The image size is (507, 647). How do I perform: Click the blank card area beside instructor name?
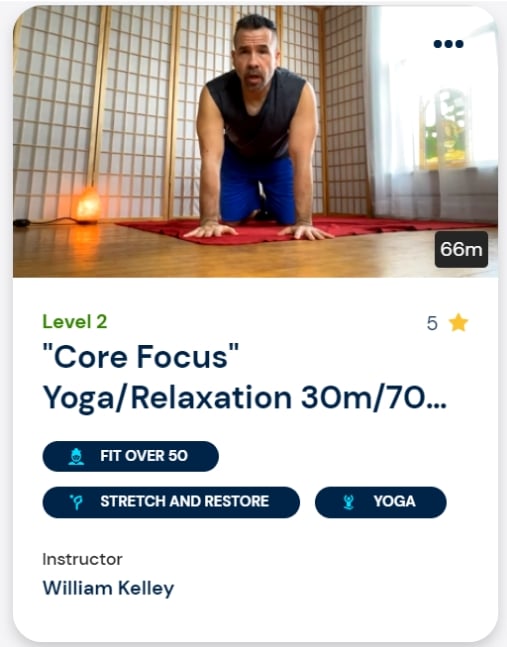[330, 588]
